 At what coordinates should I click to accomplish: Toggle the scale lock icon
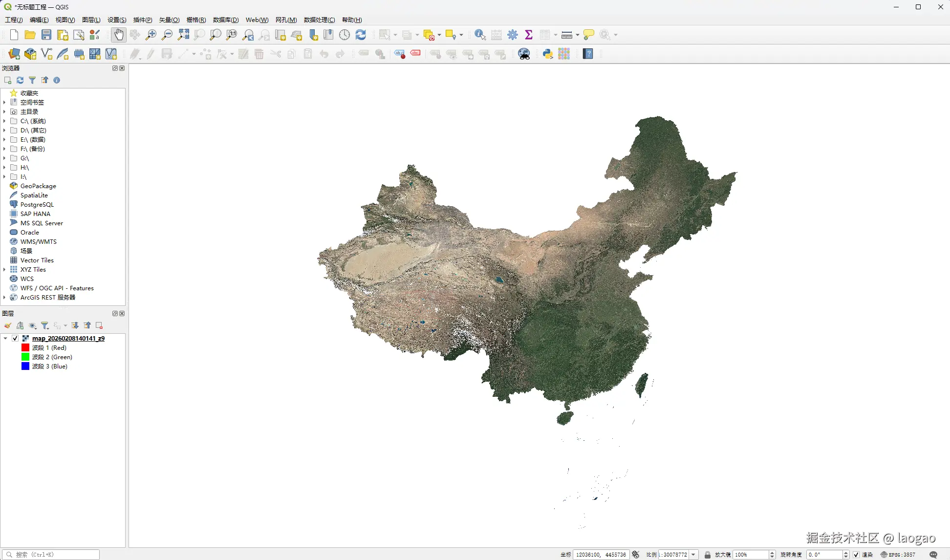[x=707, y=555]
